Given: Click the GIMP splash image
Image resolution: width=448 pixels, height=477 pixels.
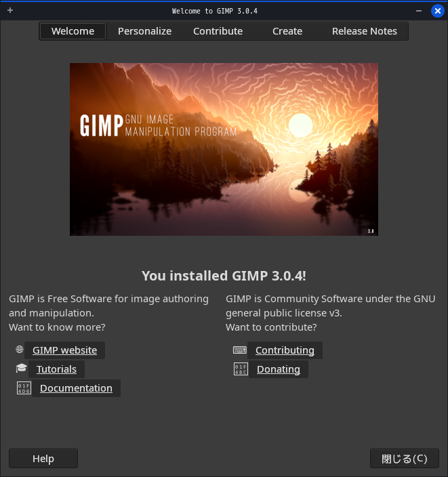Looking at the screenshot, I should pos(224,149).
